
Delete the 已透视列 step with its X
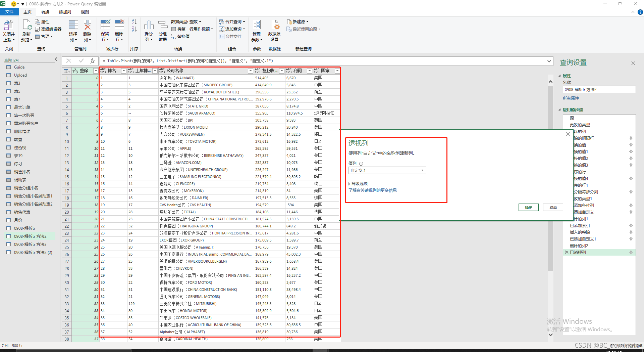pyautogui.click(x=567, y=252)
